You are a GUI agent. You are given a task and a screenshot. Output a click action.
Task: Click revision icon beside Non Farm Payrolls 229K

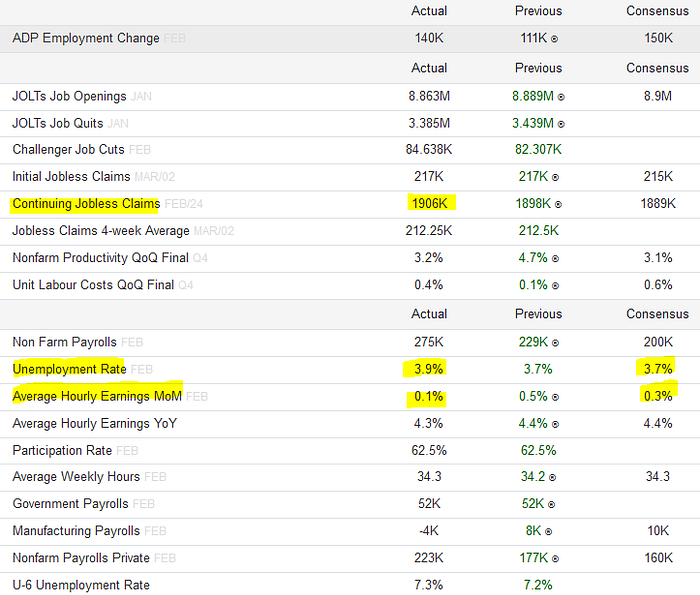(x=555, y=343)
